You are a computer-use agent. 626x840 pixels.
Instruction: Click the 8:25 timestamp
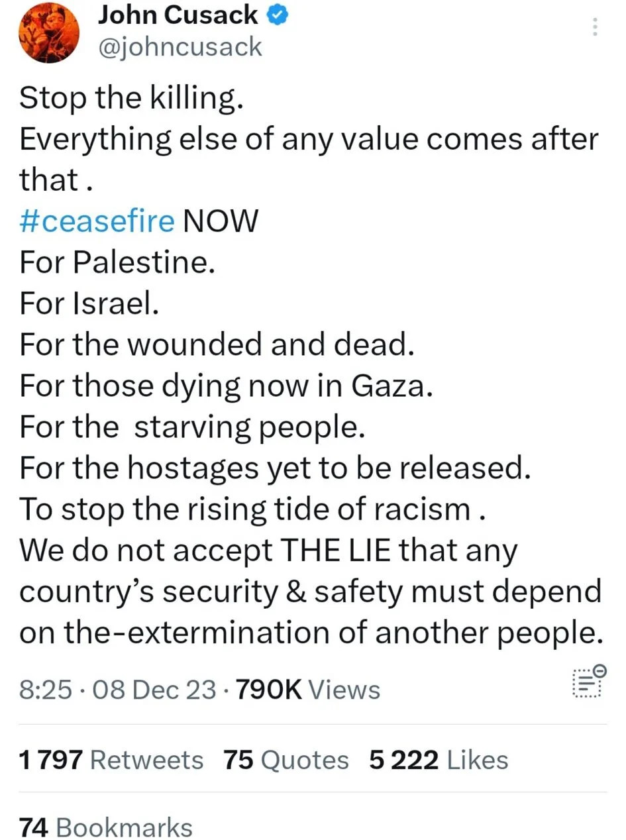click(x=45, y=690)
